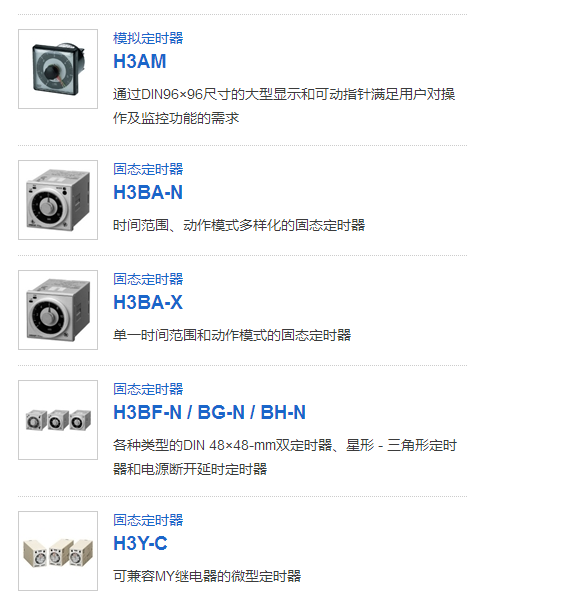
Task: Click the 单一时间范围和动作模式 description text
Action: pyautogui.click(x=232, y=335)
